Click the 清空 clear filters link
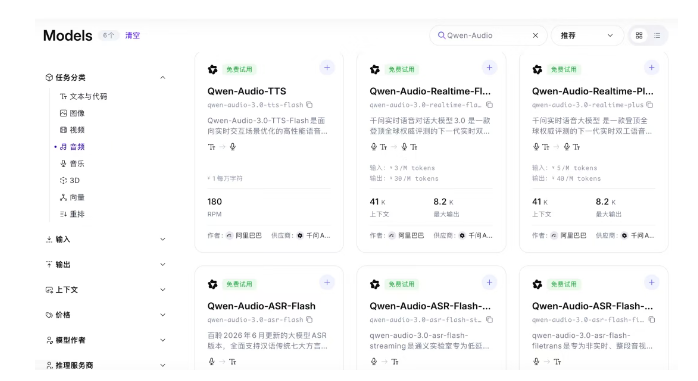This screenshot has width=698, height=381. click(132, 36)
